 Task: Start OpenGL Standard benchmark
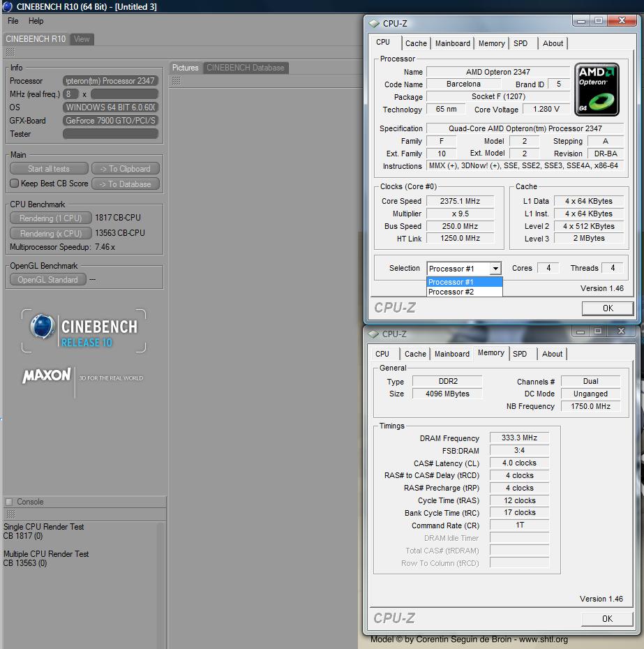[47, 280]
